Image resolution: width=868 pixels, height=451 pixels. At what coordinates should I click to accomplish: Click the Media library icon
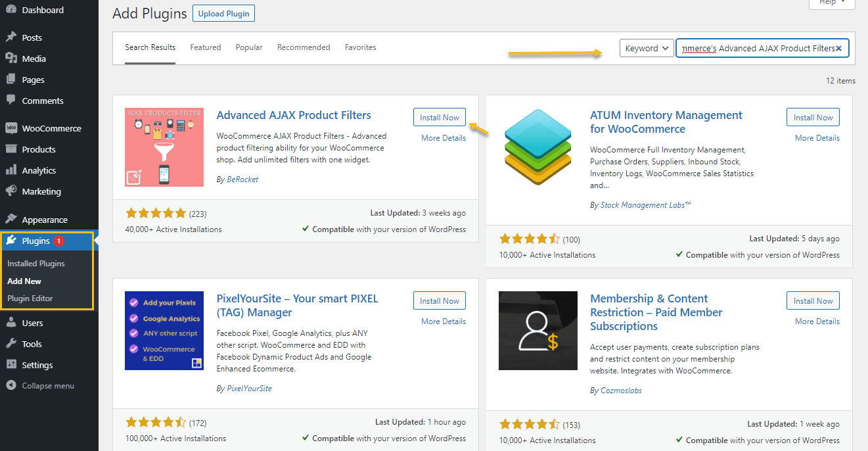(x=11, y=59)
